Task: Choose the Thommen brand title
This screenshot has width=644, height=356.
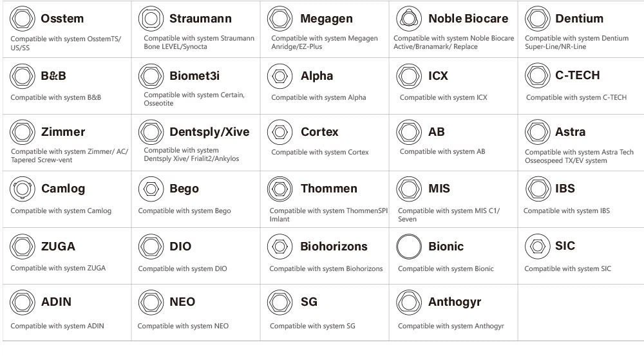Action: pyautogui.click(x=328, y=189)
